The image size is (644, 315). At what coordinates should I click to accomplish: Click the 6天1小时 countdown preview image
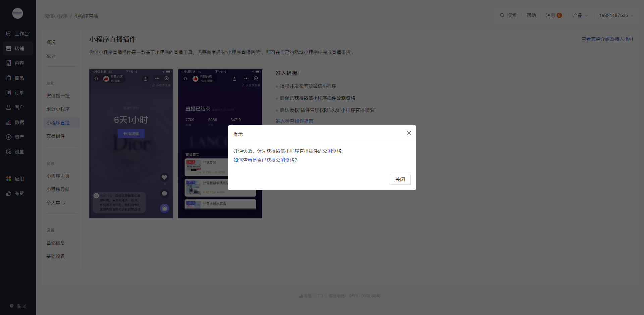(131, 144)
